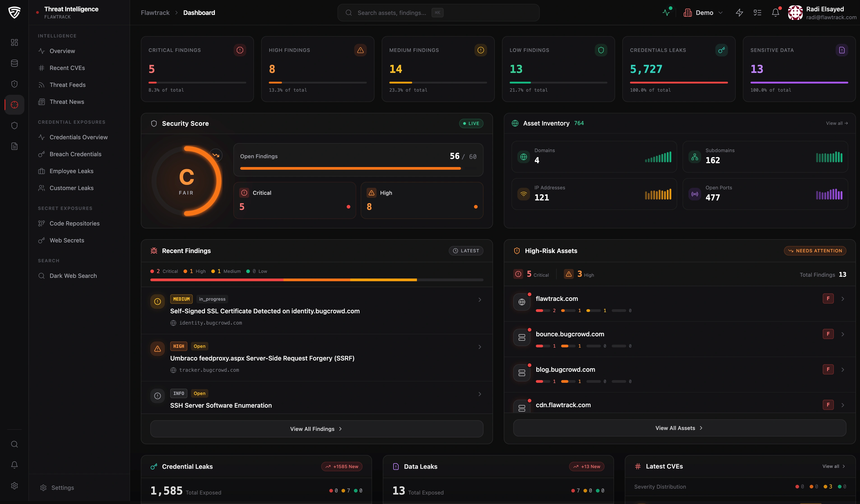Select the dashboard grid icon in the icon rail
860x504 pixels.
[14, 42]
